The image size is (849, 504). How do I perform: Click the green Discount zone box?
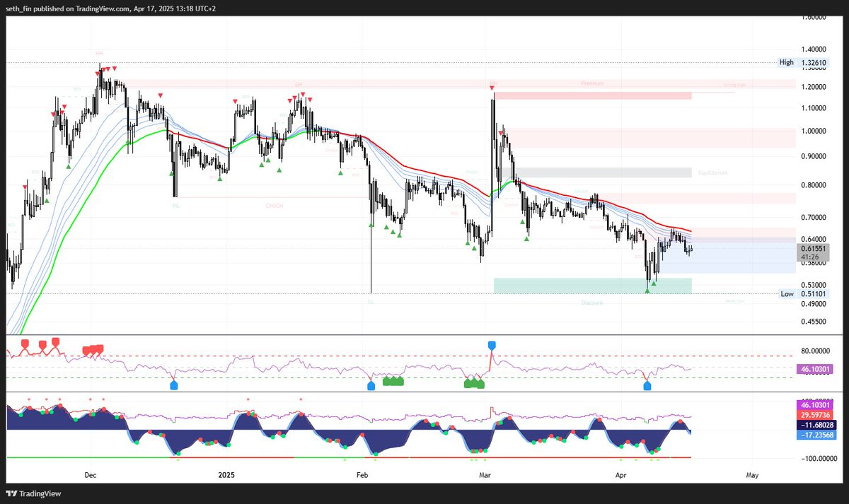(591, 286)
